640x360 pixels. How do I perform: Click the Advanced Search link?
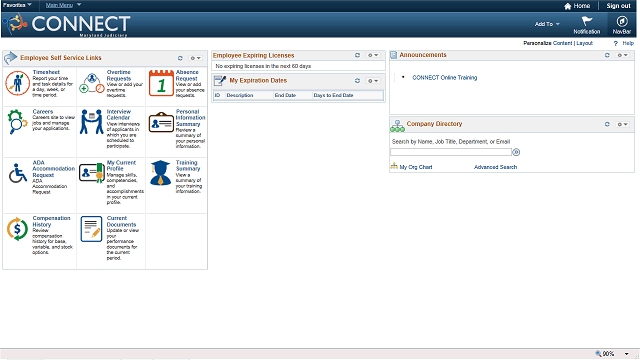[x=495, y=167]
